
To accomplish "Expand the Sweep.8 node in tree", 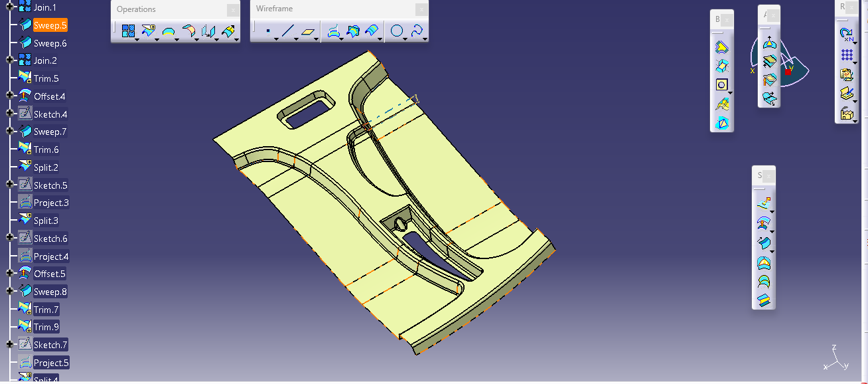I will tap(9, 291).
